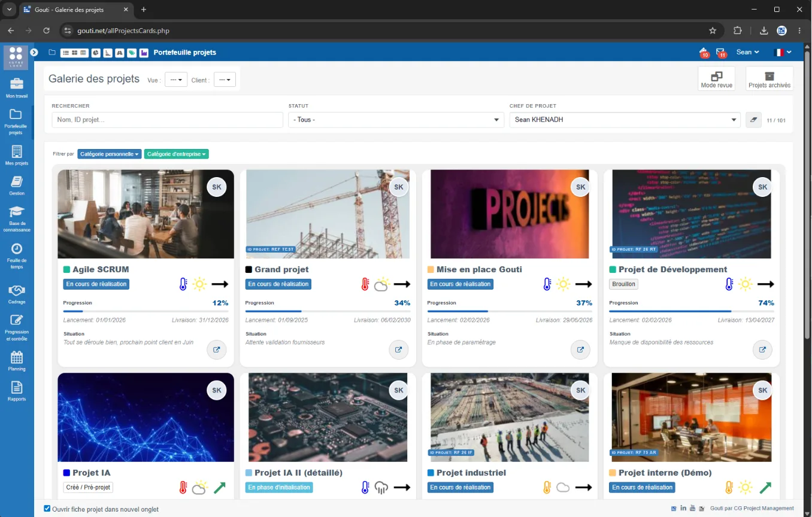Viewport: 812px width, 517px height.
Task: Open the pie chart view icon
Action: (96, 53)
